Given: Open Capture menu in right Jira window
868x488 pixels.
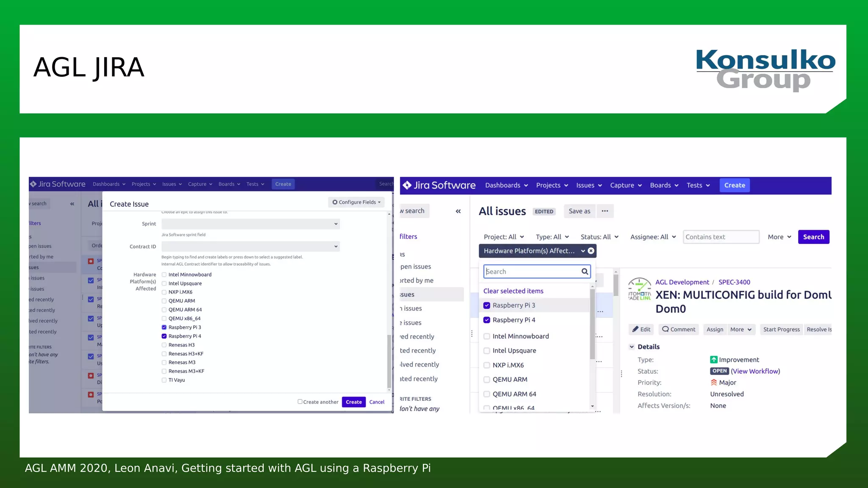Looking at the screenshot, I should coord(626,185).
